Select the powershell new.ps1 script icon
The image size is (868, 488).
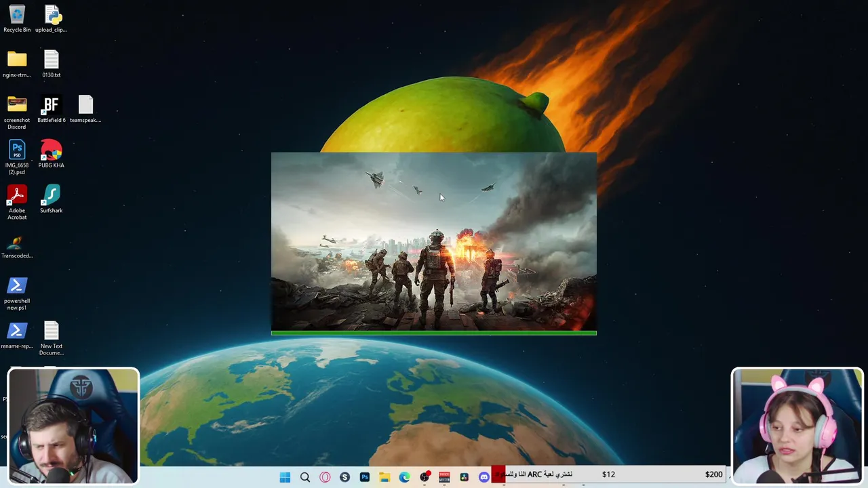[17, 293]
